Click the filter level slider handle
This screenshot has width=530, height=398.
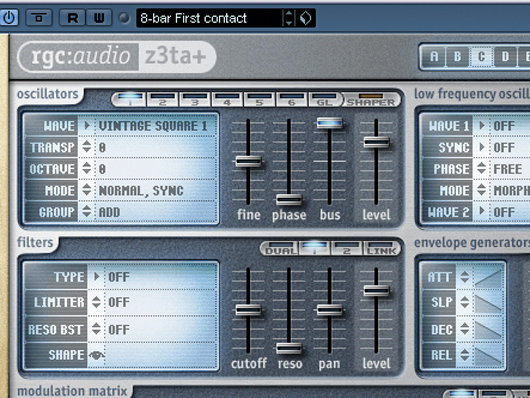[x=376, y=290]
